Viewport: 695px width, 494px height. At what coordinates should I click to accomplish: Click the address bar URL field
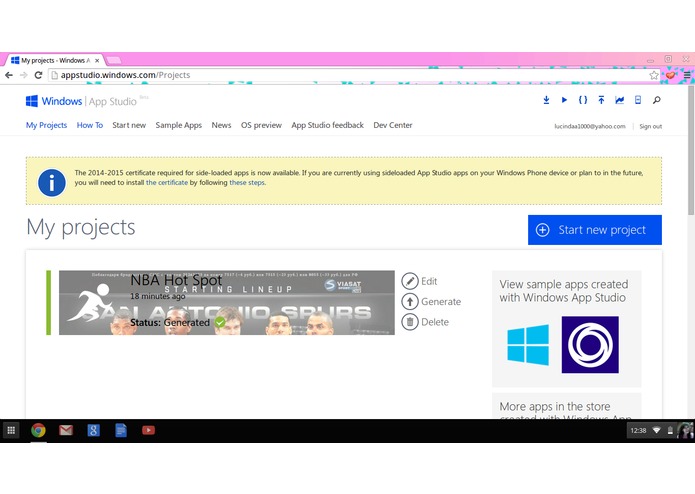pyautogui.click(x=348, y=75)
